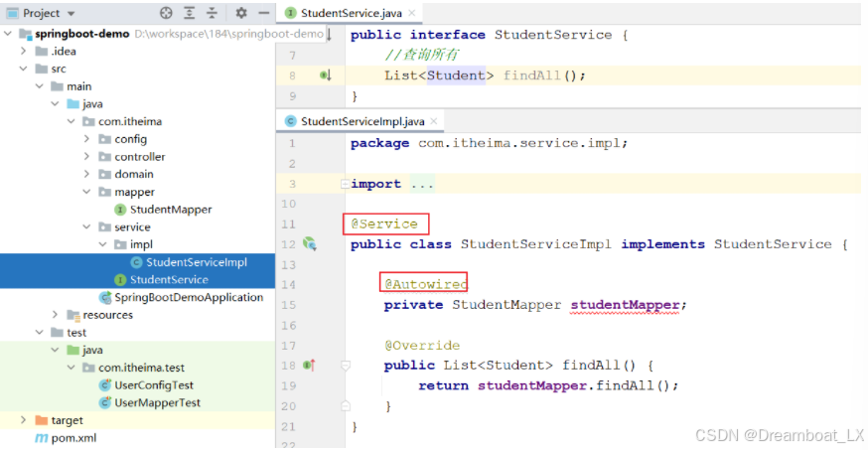This screenshot has height=450, width=868.
Task: Click the StudentServiceImpl class icon in tree
Action: coord(136,262)
